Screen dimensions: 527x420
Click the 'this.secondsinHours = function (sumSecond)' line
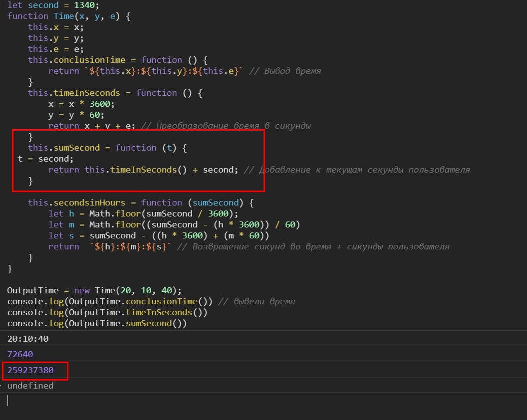click(141, 203)
